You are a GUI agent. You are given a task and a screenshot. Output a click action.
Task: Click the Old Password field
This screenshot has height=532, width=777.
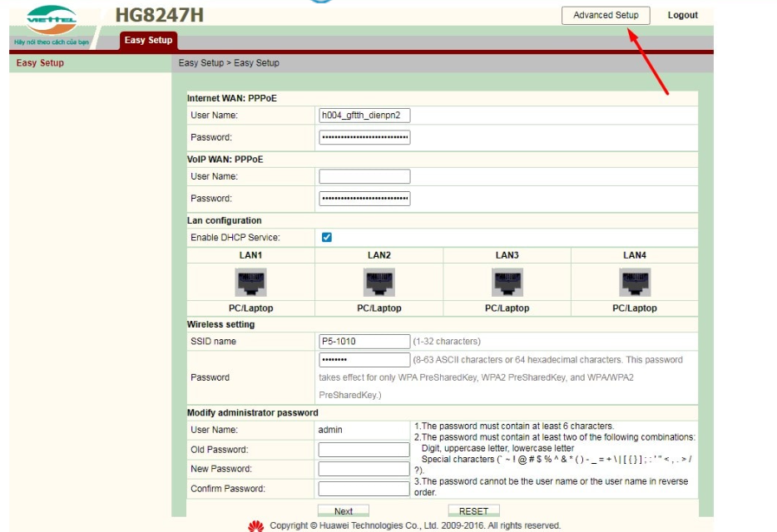click(364, 450)
